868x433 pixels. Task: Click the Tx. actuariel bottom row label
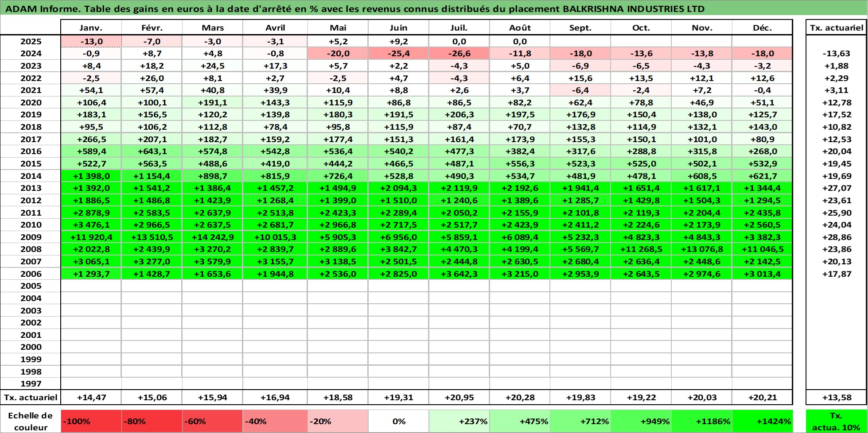(31, 398)
